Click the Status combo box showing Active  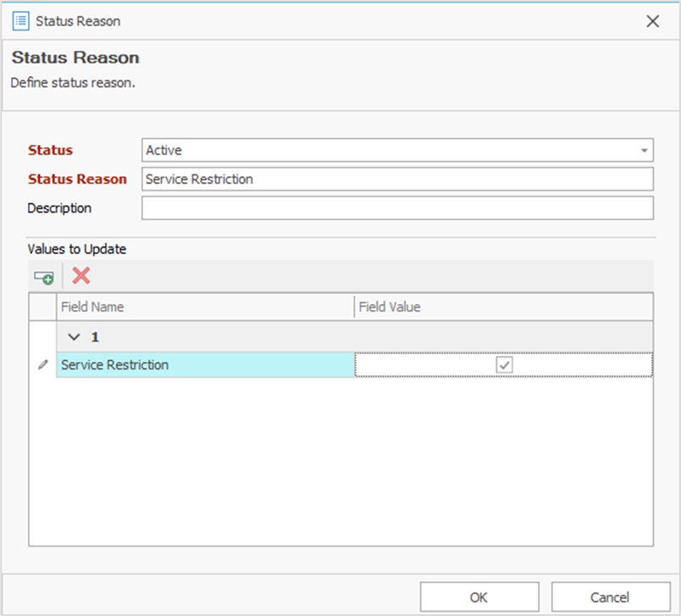[x=390, y=151]
